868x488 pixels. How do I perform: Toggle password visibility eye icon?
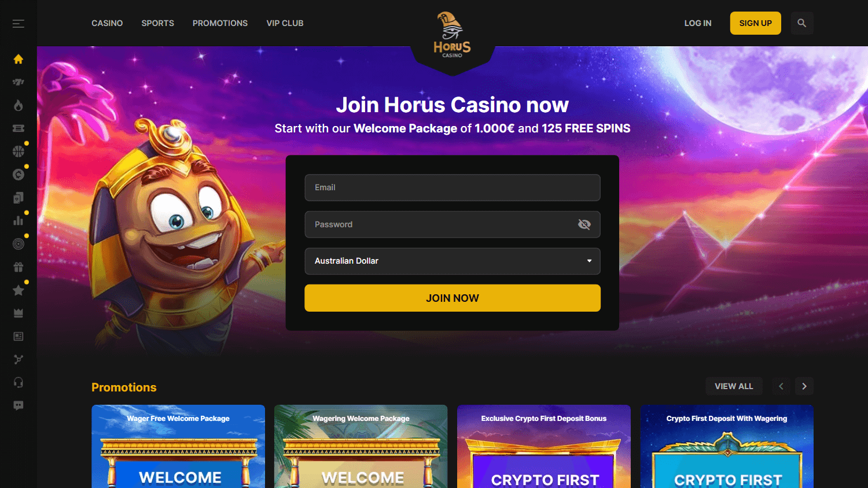pyautogui.click(x=584, y=224)
